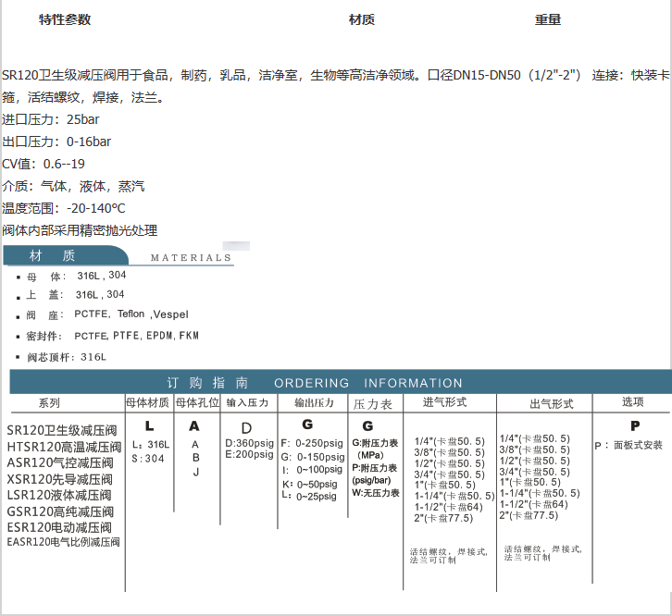The image size is (672, 616).
Task: Click the LSR120液体减压阀 series entry
Action: point(59,496)
